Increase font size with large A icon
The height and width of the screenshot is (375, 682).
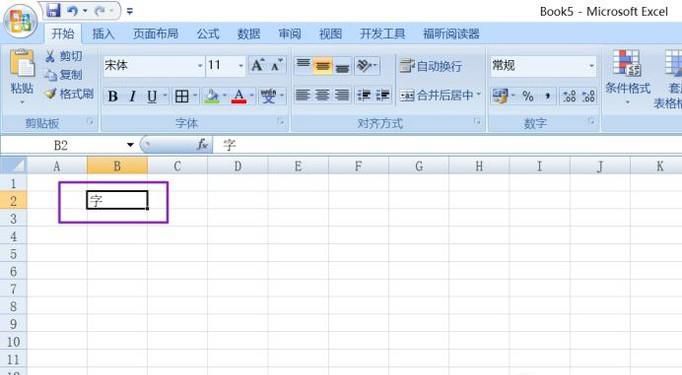coord(257,66)
